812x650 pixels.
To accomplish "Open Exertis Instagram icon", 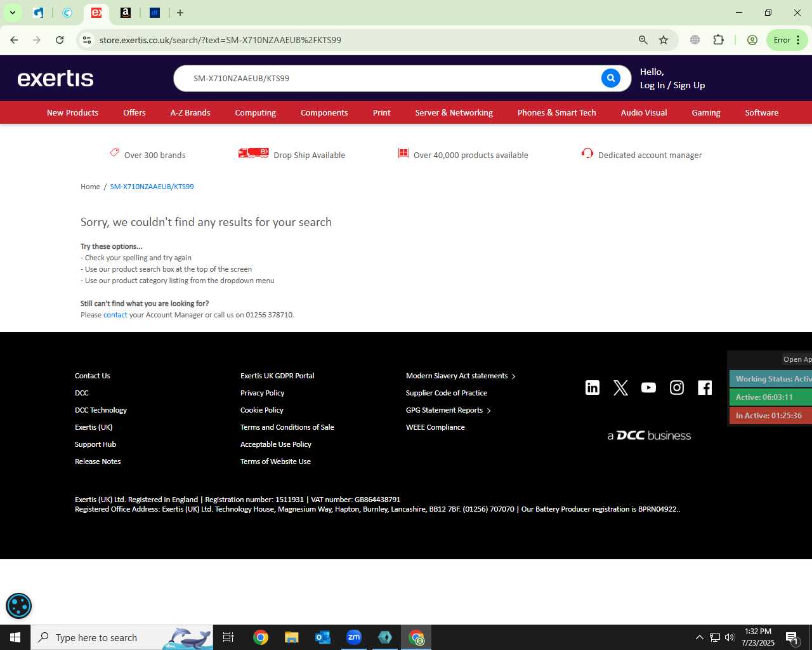I will 677,388.
